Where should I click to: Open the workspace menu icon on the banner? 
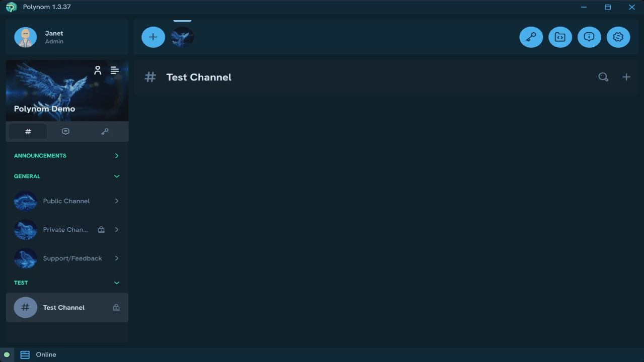point(115,70)
